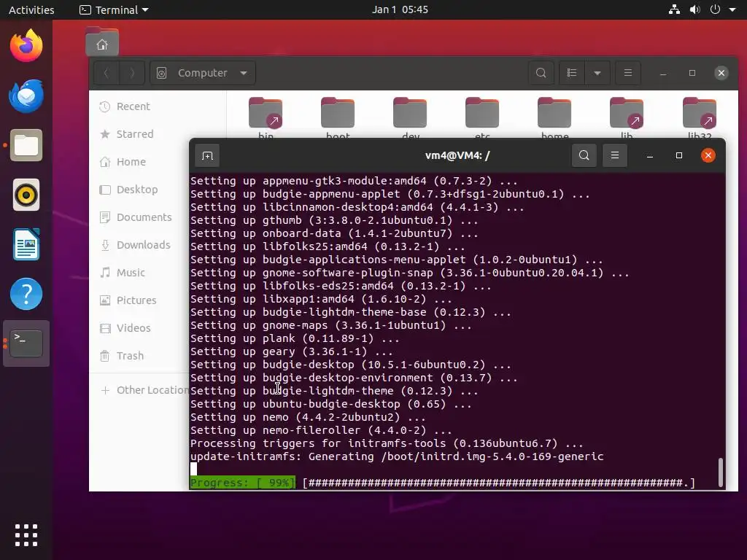Open view options dropdown in Files
The image size is (747, 560).
[597, 73]
